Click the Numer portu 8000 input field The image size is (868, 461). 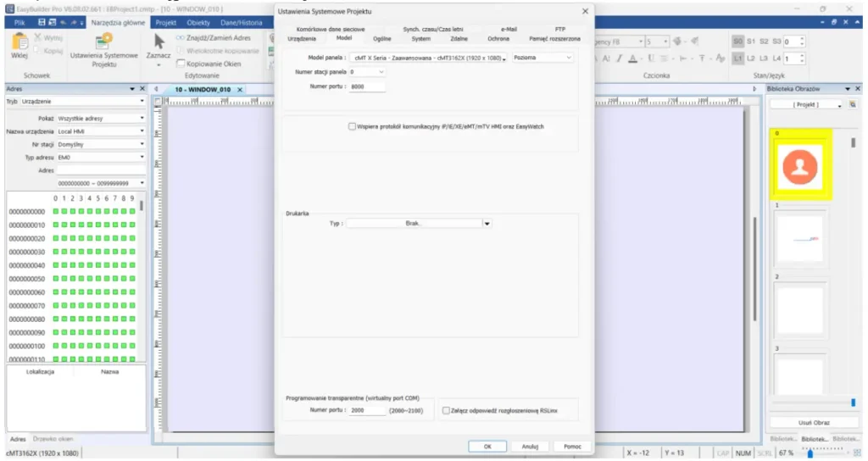367,86
